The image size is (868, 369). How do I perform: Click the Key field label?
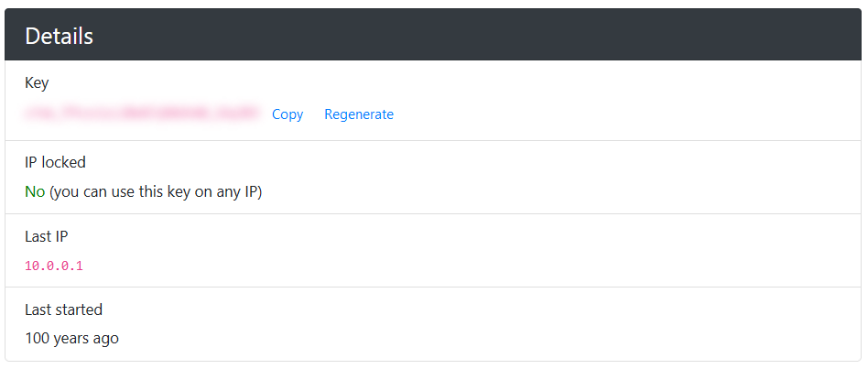pyautogui.click(x=37, y=82)
